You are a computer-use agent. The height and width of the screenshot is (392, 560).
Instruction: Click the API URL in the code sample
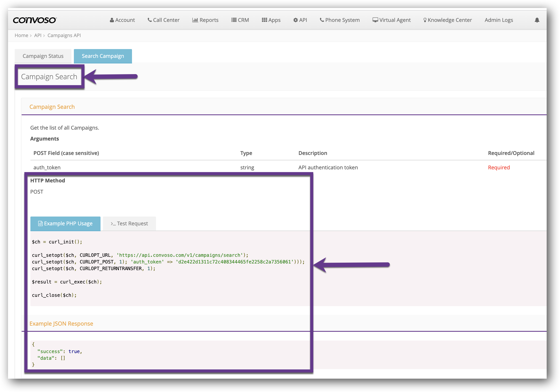point(180,255)
